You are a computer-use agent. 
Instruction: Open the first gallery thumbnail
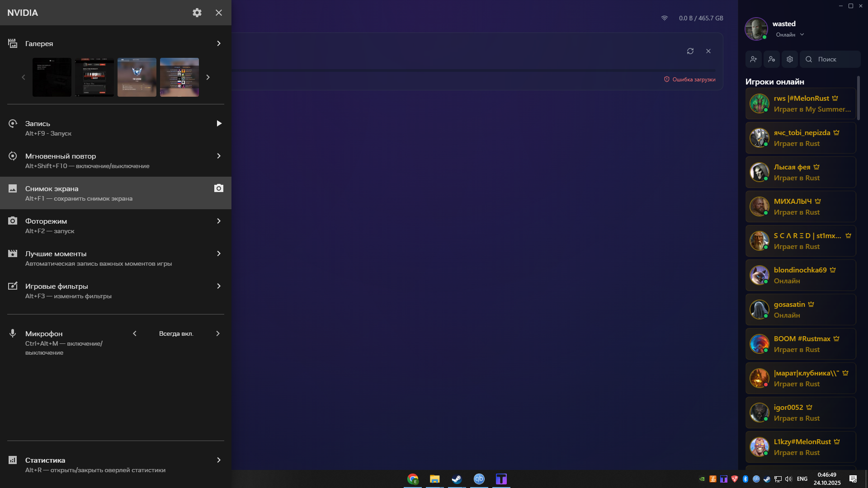(x=52, y=77)
